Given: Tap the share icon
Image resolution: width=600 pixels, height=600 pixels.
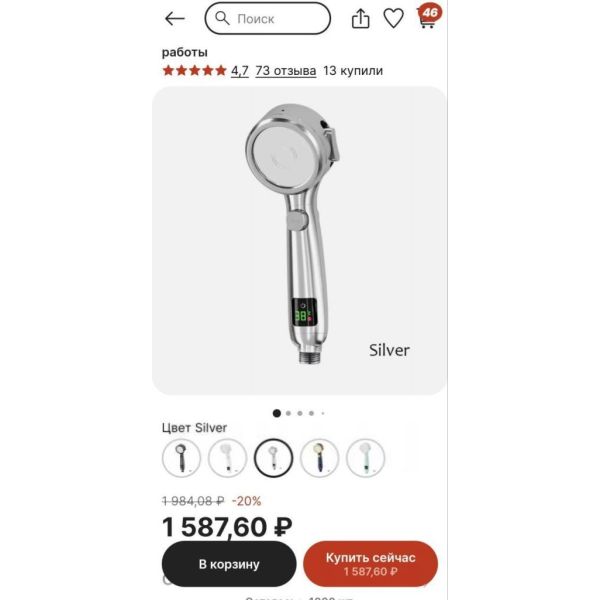Looking at the screenshot, I should coord(360,18).
